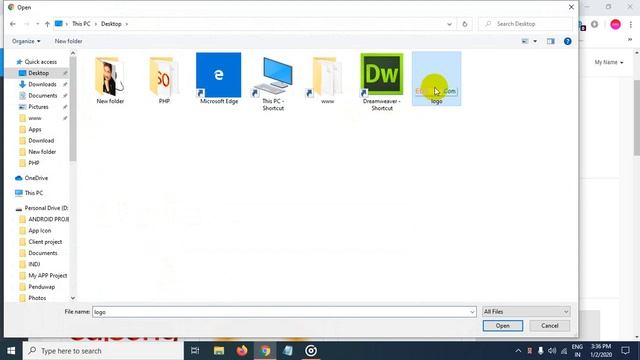640x360 pixels.
Task: Open the notification center icon
Action: pyautogui.click(x=625, y=351)
